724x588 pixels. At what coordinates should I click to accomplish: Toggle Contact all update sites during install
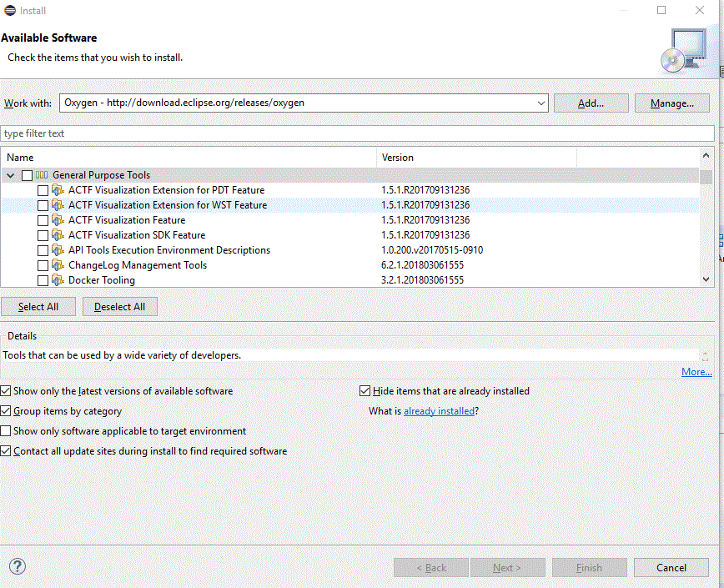6,451
